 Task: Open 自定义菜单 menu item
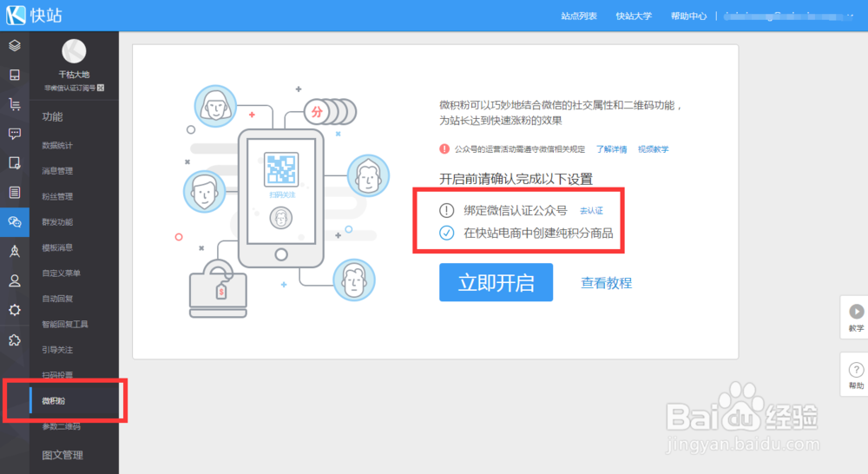[x=62, y=273]
